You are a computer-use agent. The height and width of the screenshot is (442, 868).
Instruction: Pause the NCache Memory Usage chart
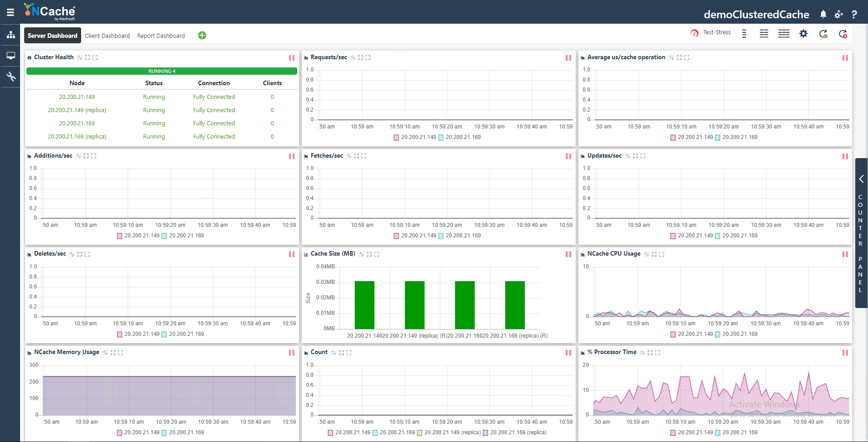click(292, 353)
